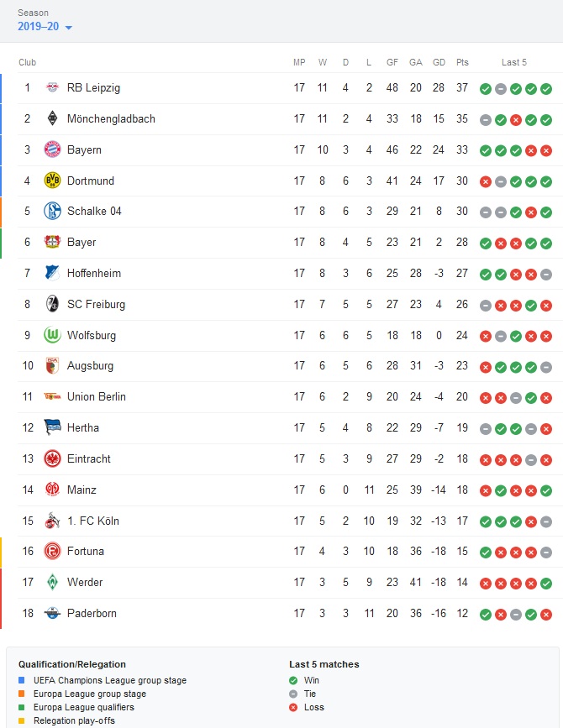
Task: Click the GD column header
Action: 439,62
